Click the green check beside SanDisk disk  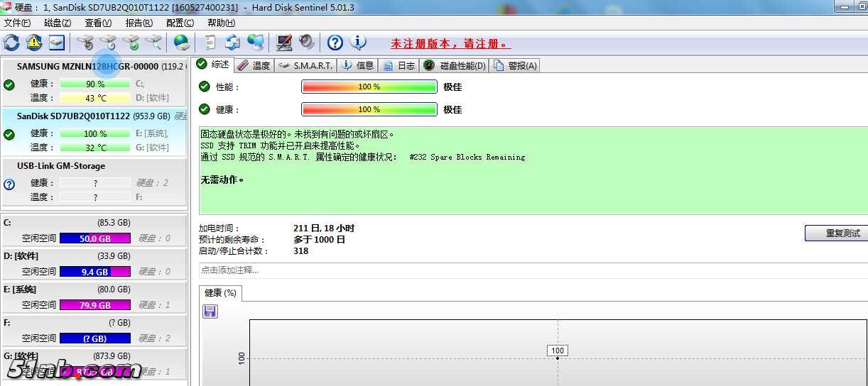(9, 134)
